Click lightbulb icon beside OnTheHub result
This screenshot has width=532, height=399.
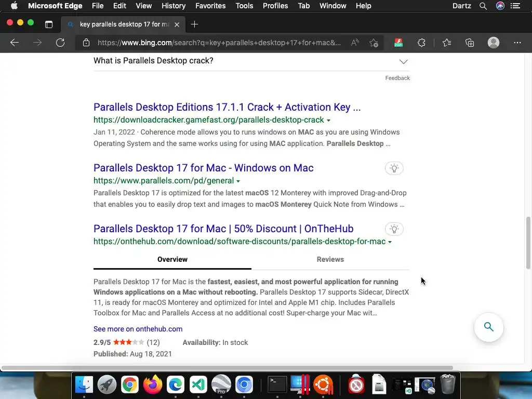[x=394, y=229]
